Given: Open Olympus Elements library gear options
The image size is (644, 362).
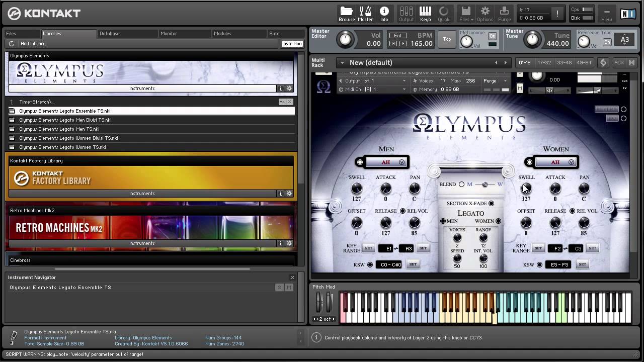Looking at the screenshot, I should [289, 88].
